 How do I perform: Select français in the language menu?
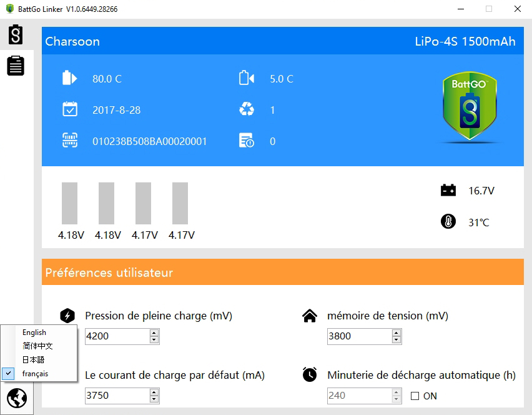click(x=36, y=374)
